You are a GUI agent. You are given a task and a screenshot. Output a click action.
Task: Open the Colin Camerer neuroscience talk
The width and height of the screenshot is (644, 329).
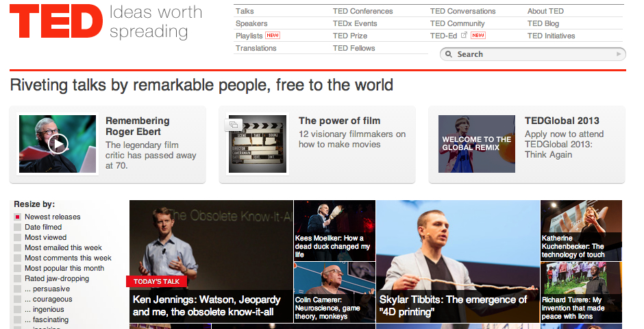(335, 292)
